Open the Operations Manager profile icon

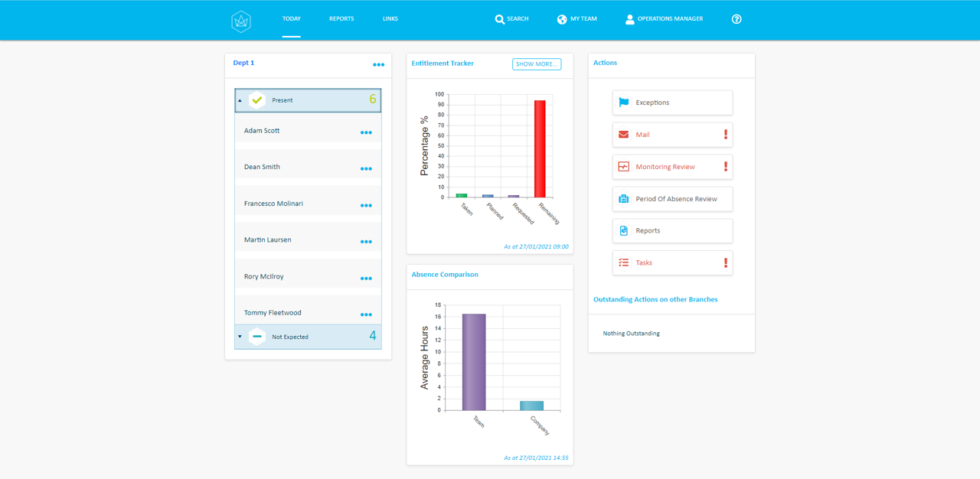(x=629, y=18)
